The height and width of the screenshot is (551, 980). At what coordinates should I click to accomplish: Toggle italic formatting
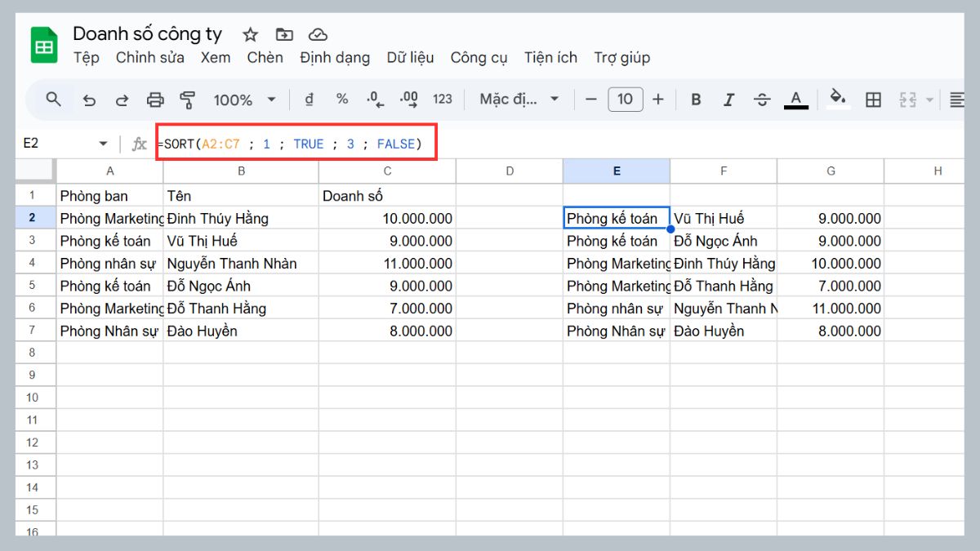pyautogui.click(x=728, y=99)
